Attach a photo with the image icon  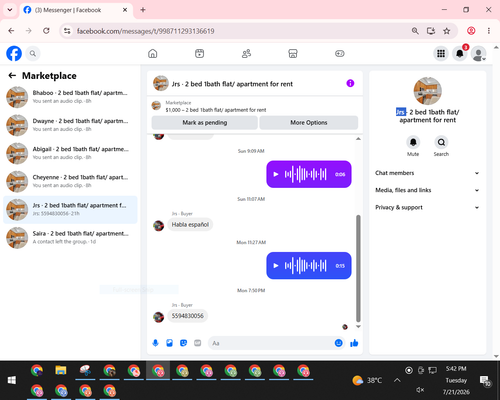click(169, 343)
